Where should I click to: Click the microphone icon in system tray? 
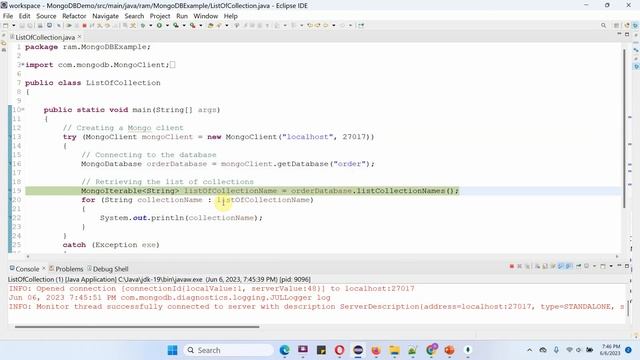tap(556, 350)
